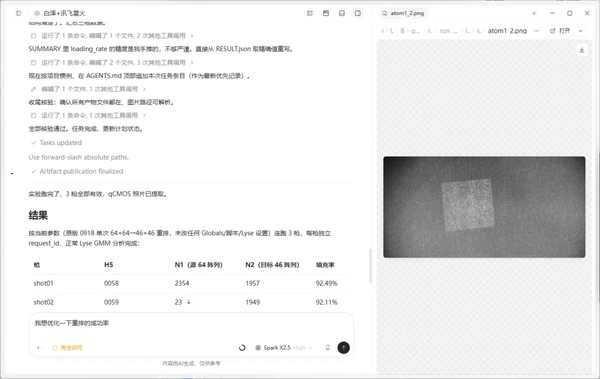This screenshot has width=600, height=379.
Task: Click the N2 (目标 46 阵列) column header
Action: [272, 265]
